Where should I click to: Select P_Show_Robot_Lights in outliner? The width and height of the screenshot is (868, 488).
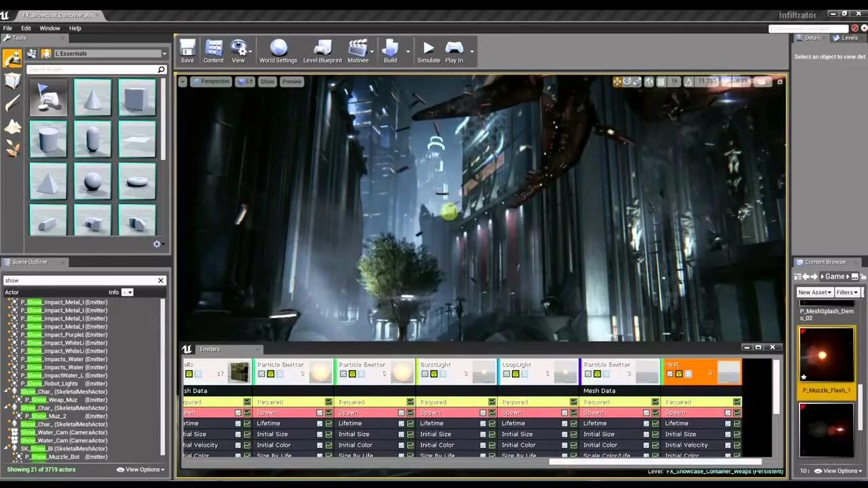click(x=64, y=384)
